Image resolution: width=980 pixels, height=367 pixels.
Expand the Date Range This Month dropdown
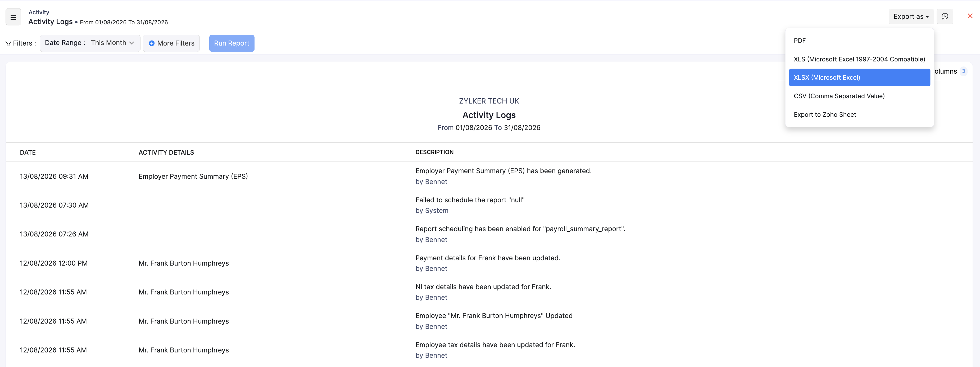click(90, 43)
